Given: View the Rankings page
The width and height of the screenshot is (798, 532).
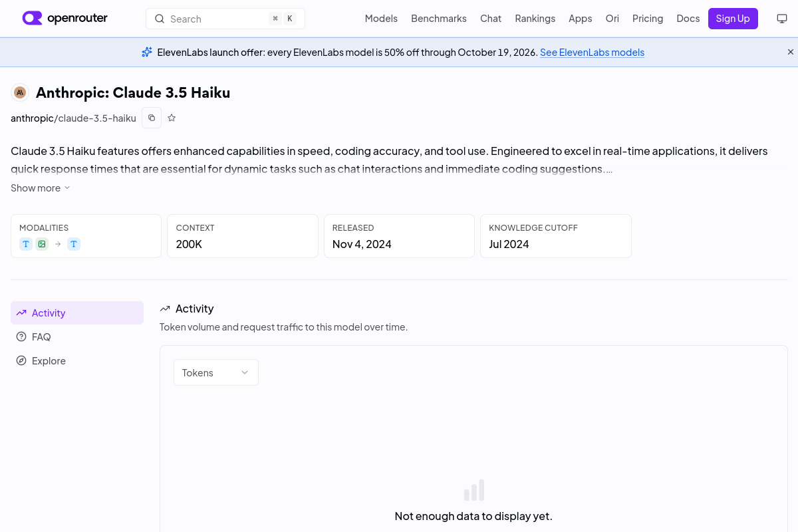Looking at the screenshot, I should pyautogui.click(x=535, y=19).
